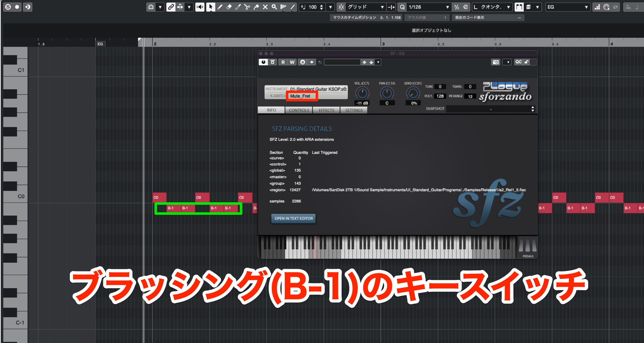This screenshot has height=343, width=644.
Task: Click the left arrow button in plugin header
Action: click(312, 62)
